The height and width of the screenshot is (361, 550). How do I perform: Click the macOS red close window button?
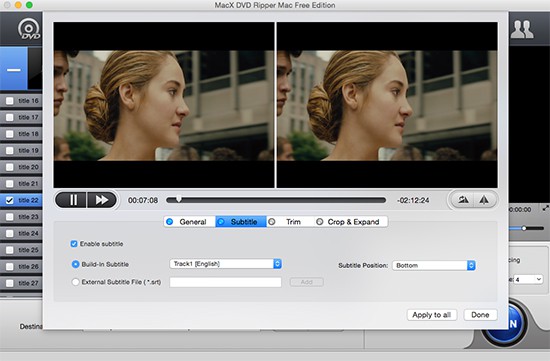pyautogui.click(x=6, y=5)
